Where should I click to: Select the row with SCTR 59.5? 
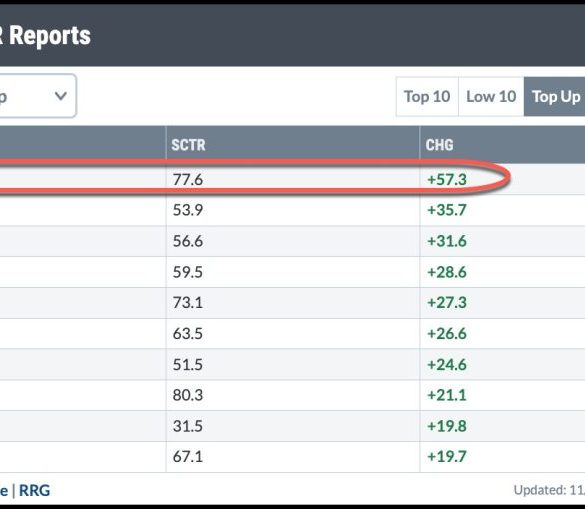[292, 272]
